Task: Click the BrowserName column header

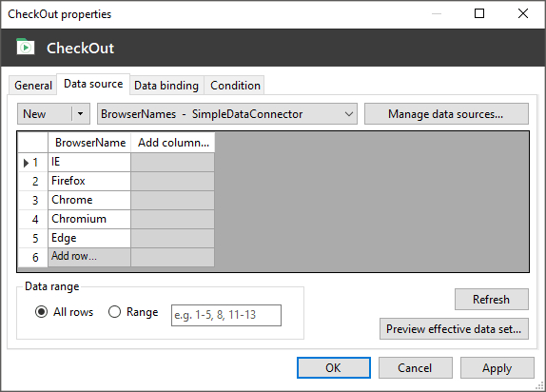Action: (x=89, y=143)
